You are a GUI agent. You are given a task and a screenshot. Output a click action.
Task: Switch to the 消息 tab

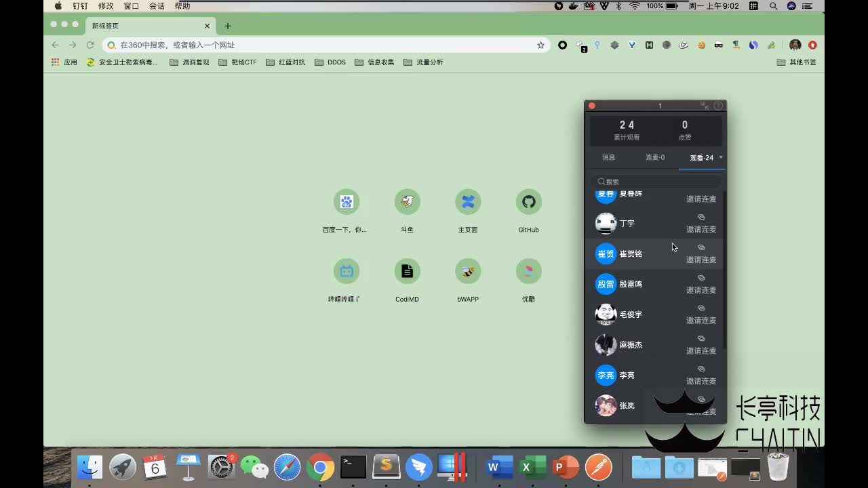click(x=608, y=157)
